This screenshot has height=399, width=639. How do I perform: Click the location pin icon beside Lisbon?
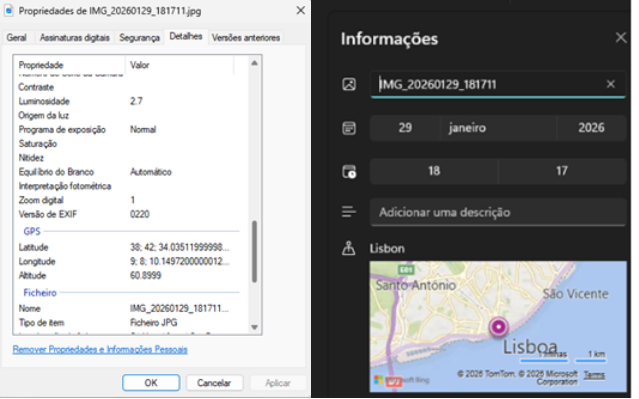tap(348, 248)
